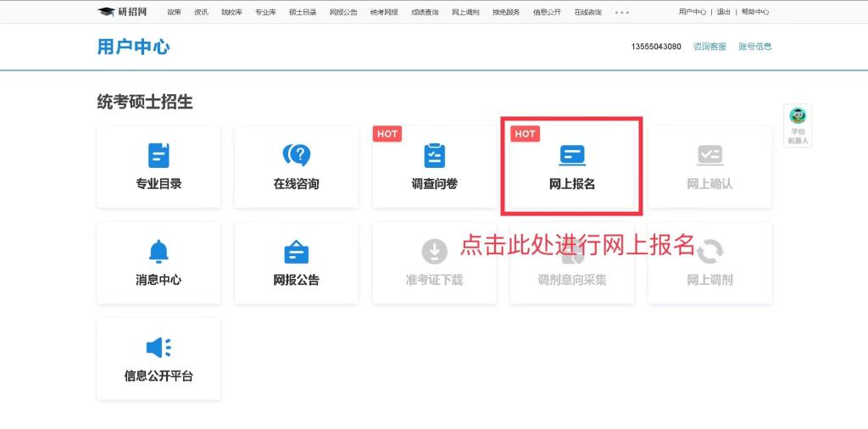Select 政策 in top navigation

(174, 13)
